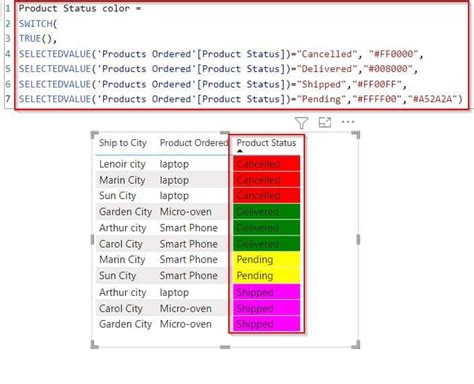Click 'laptop' next to the Shipped status
The image size is (474, 384).
174,292
